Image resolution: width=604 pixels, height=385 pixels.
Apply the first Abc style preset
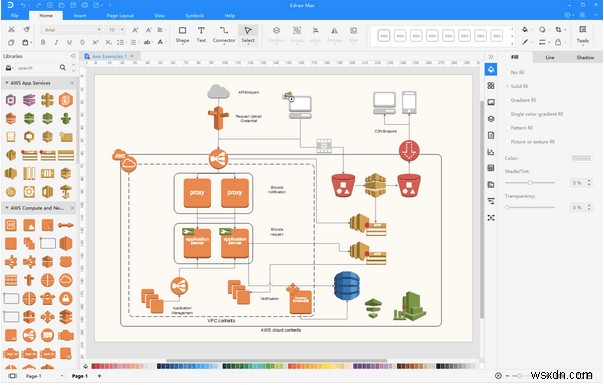point(384,36)
